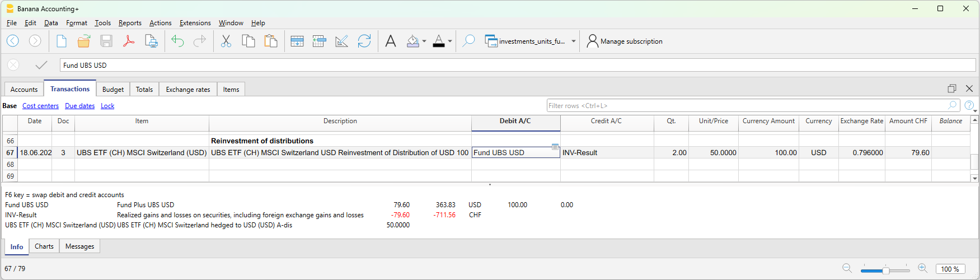Click the Cost centers view link
Viewport: 980px width, 280px height.
[40, 106]
